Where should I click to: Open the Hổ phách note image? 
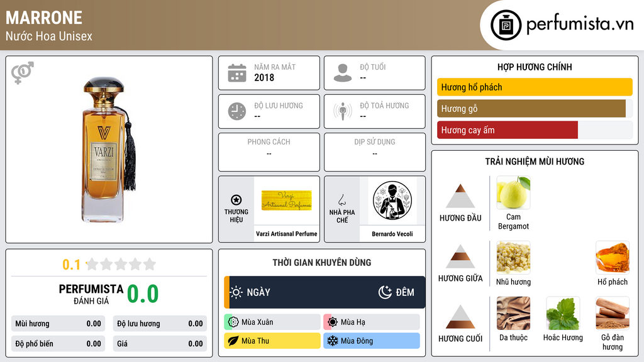613,257
